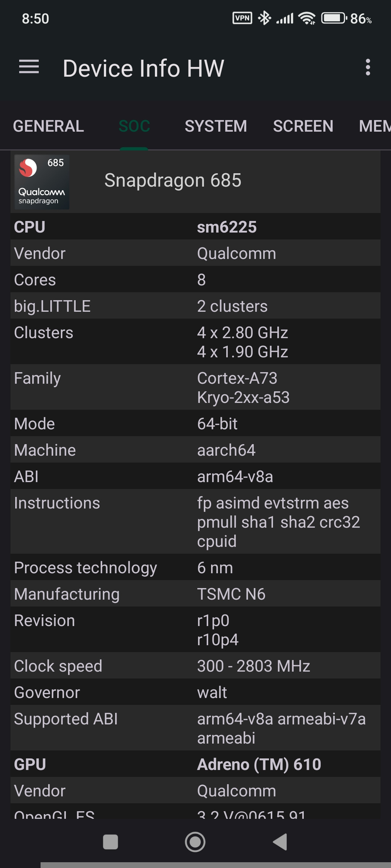
Task: Select the Governor walt row
Action: 195,692
